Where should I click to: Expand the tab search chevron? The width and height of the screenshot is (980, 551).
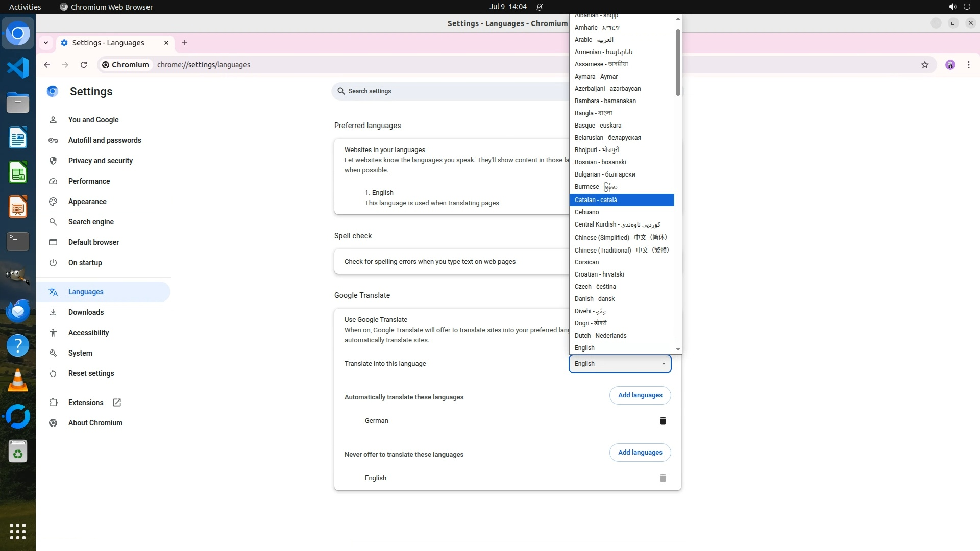coord(46,43)
